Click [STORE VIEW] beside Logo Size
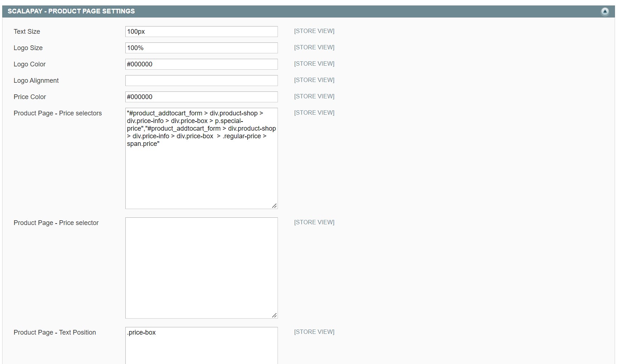 click(x=314, y=48)
